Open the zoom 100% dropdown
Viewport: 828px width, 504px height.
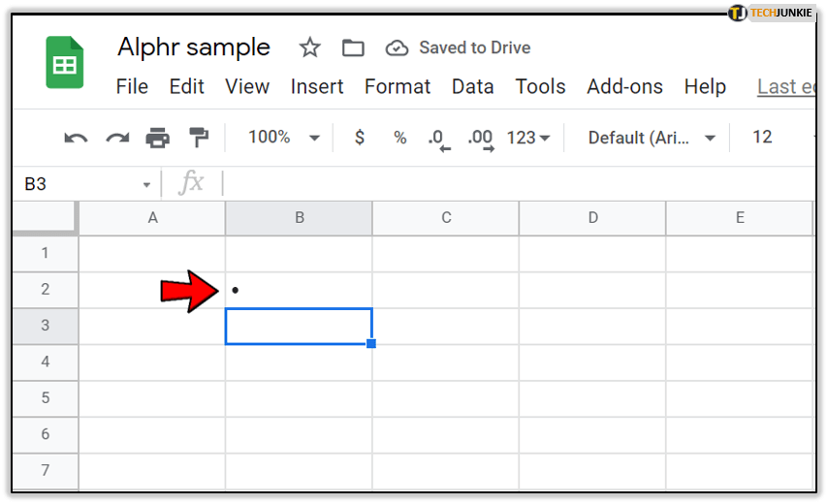coord(283,138)
